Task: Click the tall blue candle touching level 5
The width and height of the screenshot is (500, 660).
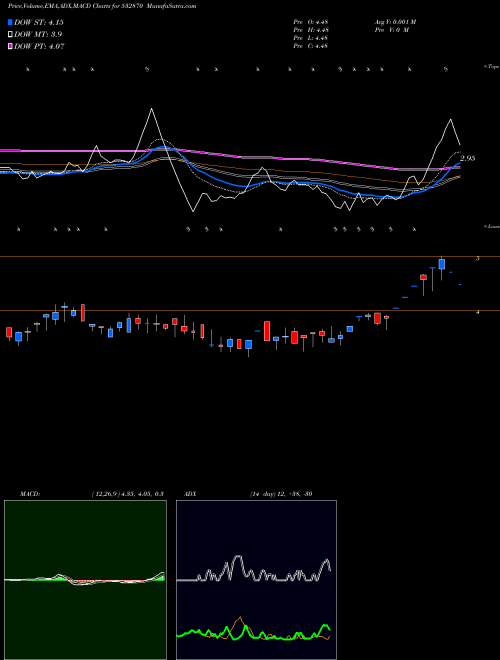Action: [x=441, y=264]
